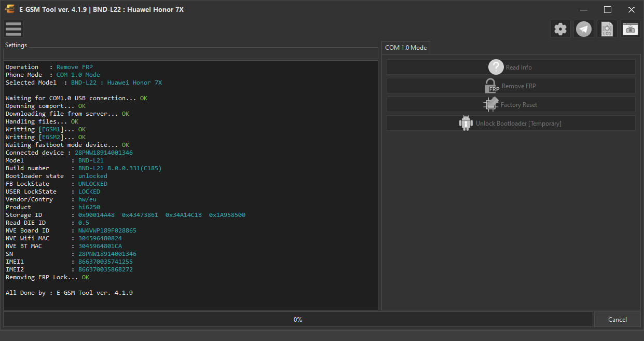
Task: Click the Openning comport... OK line
Action: (46, 106)
